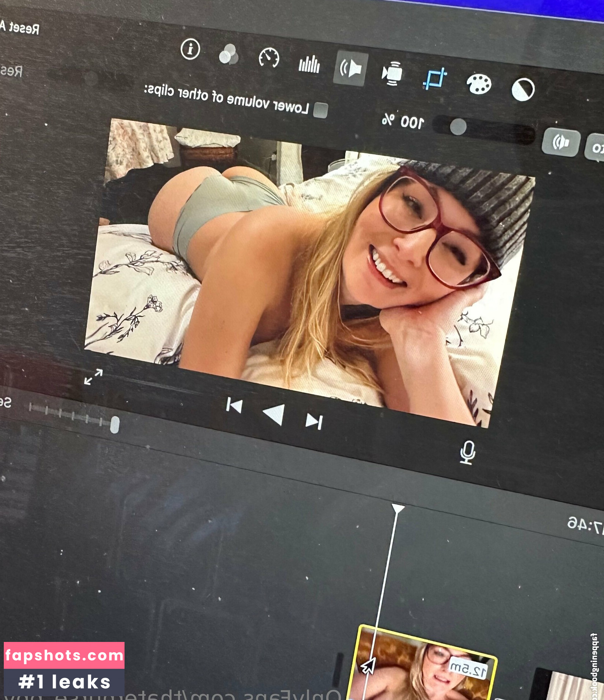Enable Lower volume of other clips

[x=321, y=110]
